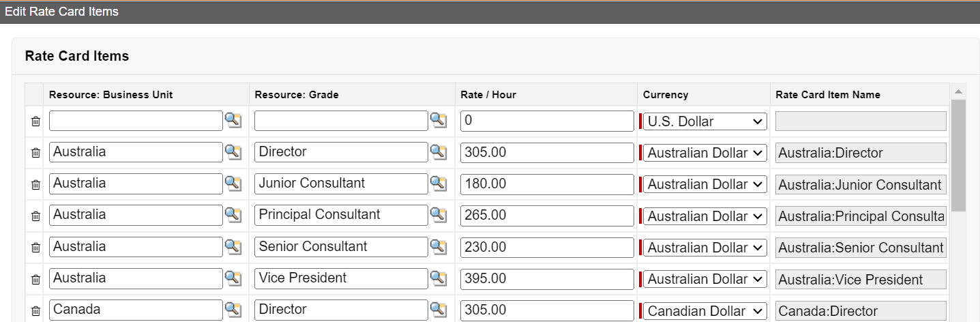Edit the 395.00 rate field
The height and width of the screenshot is (322, 980).
pos(547,279)
